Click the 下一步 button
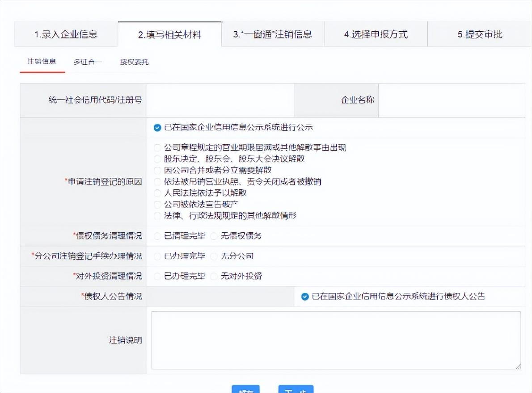532x393 pixels. 296,389
